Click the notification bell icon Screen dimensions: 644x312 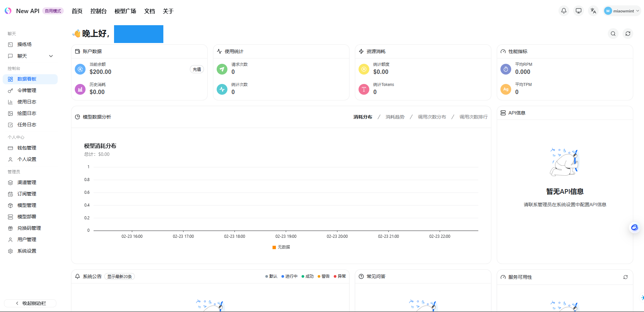click(x=564, y=11)
